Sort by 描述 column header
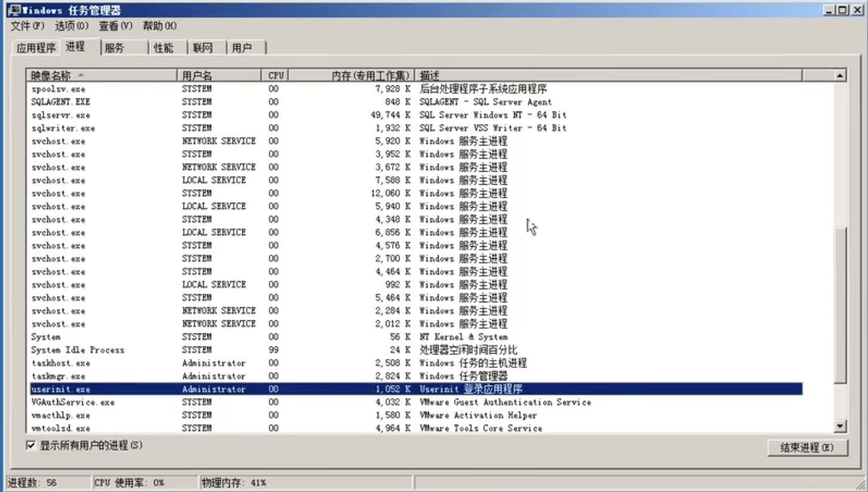 click(x=608, y=76)
